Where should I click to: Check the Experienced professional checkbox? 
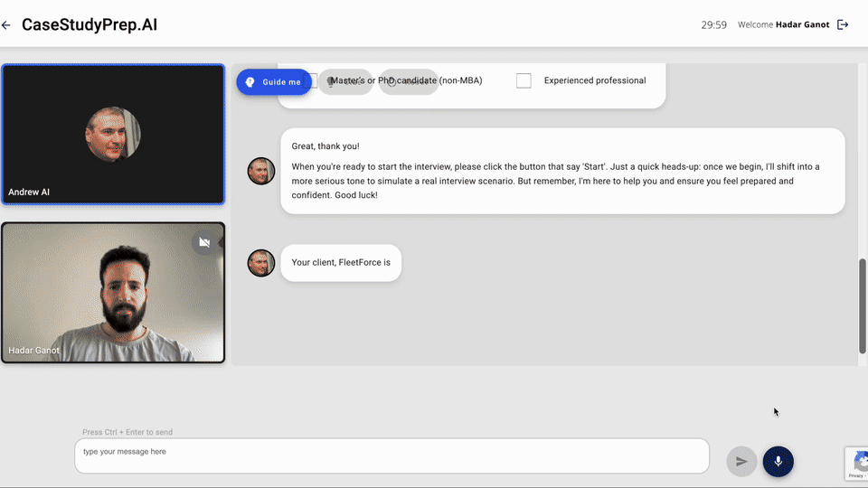point(524,80)
